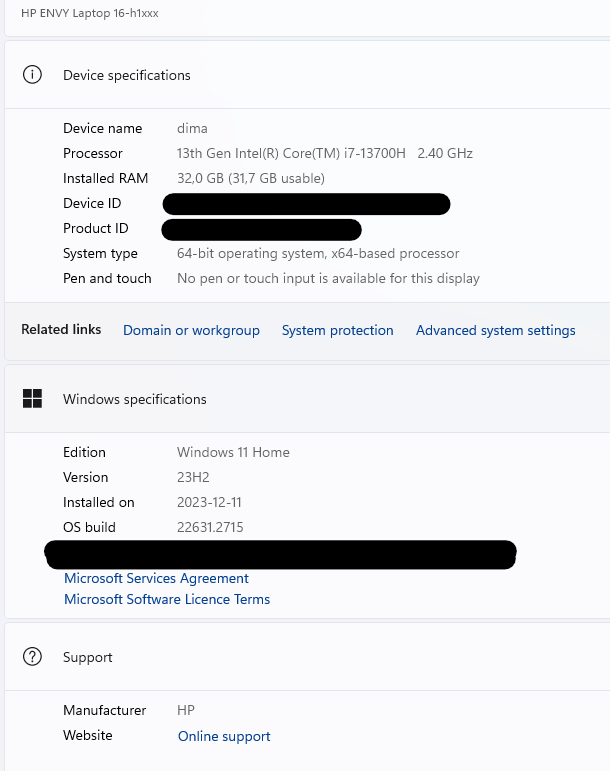This screenshot has height=771, width=610.
Task: Click the Device ID label
Action: pyautogui.click(x=92, y=203)
